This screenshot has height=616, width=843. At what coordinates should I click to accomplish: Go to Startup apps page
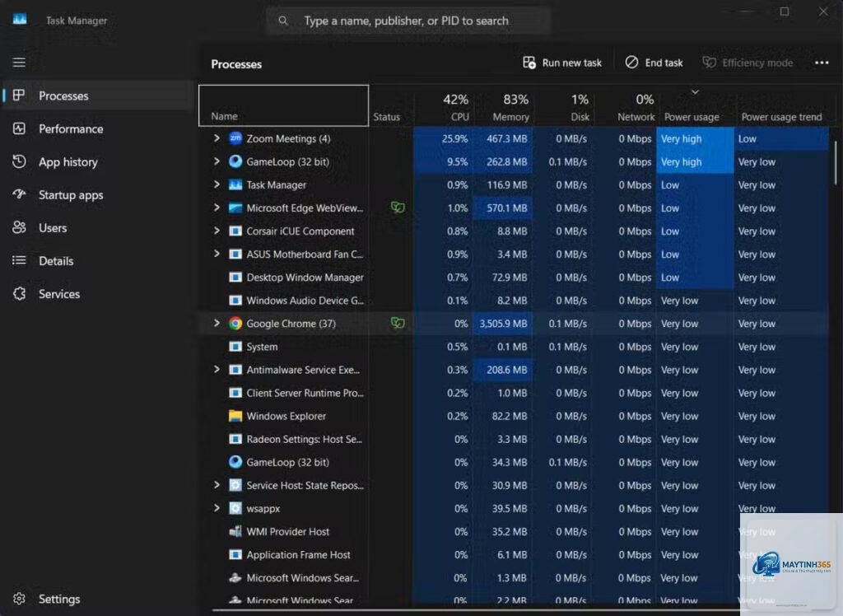(x=99, y=194)
